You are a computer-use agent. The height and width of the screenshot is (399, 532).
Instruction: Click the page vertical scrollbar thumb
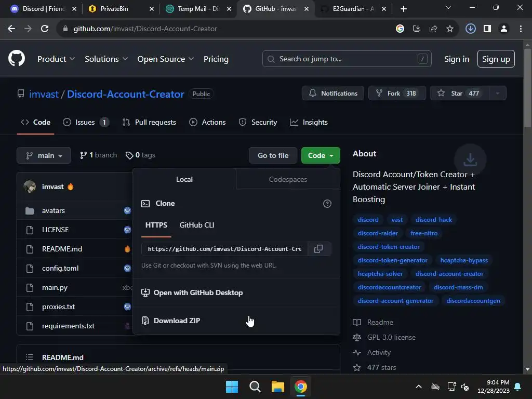point(527,88)
